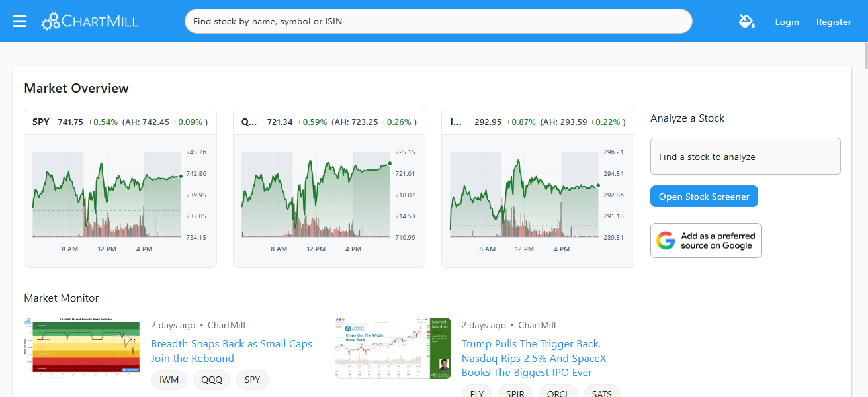This screenshot has height=397, width=868.
Task: Click the Open Stock Screener button
Action: click(x=704, y=197)
